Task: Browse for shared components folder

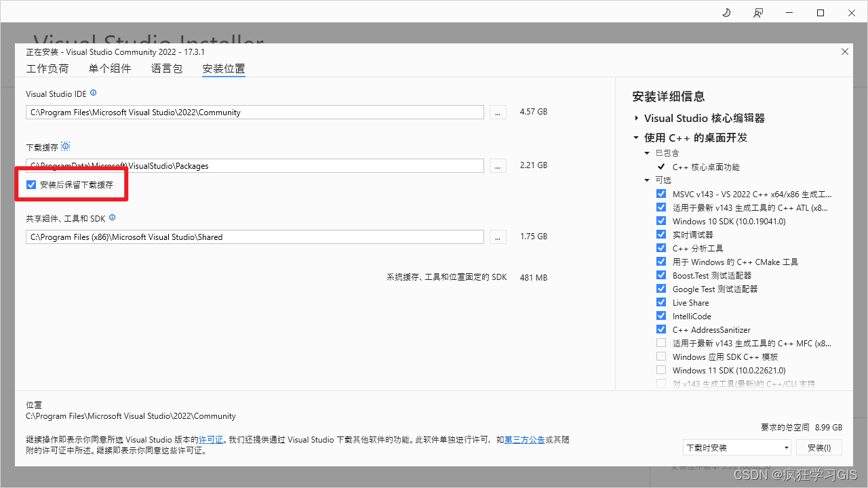Action: 498,237
